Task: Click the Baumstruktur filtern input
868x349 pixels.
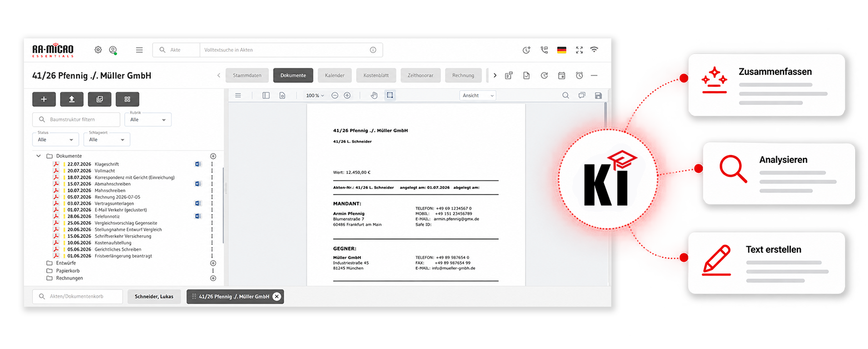Action: 76,119
